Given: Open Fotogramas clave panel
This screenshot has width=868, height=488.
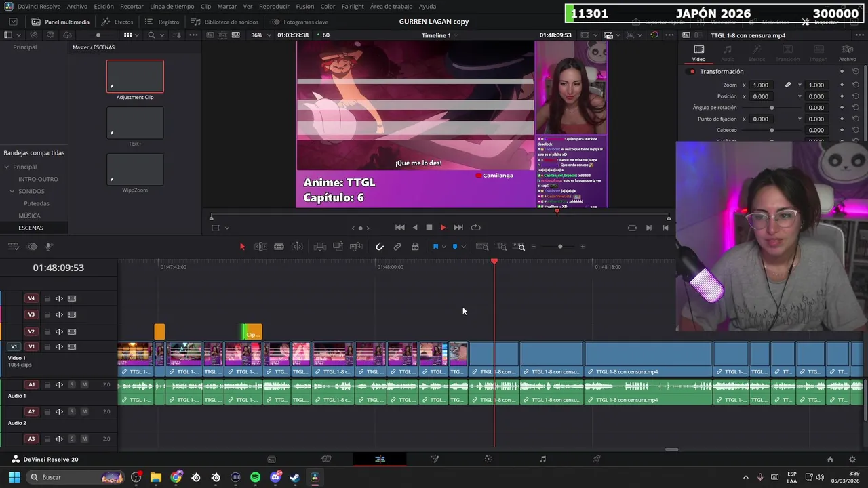Looking at the screenshot, I should [299, 22].
